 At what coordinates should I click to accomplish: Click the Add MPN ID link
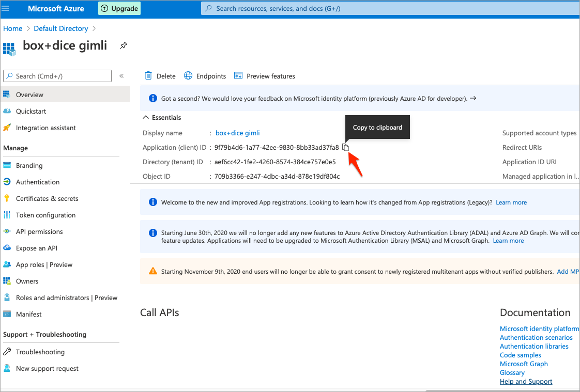tap(568, 272)
